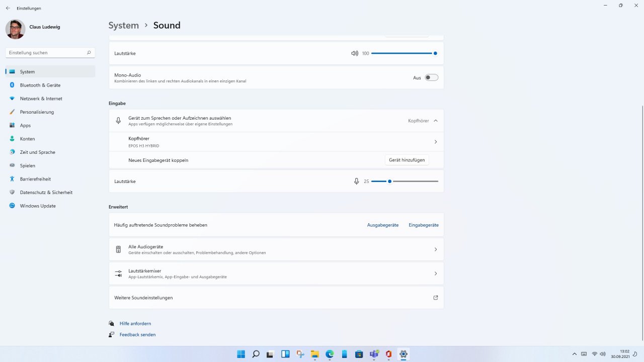Click the Wi-Fi icon in the system tray

pyautogui.click(x=595, y=354)
